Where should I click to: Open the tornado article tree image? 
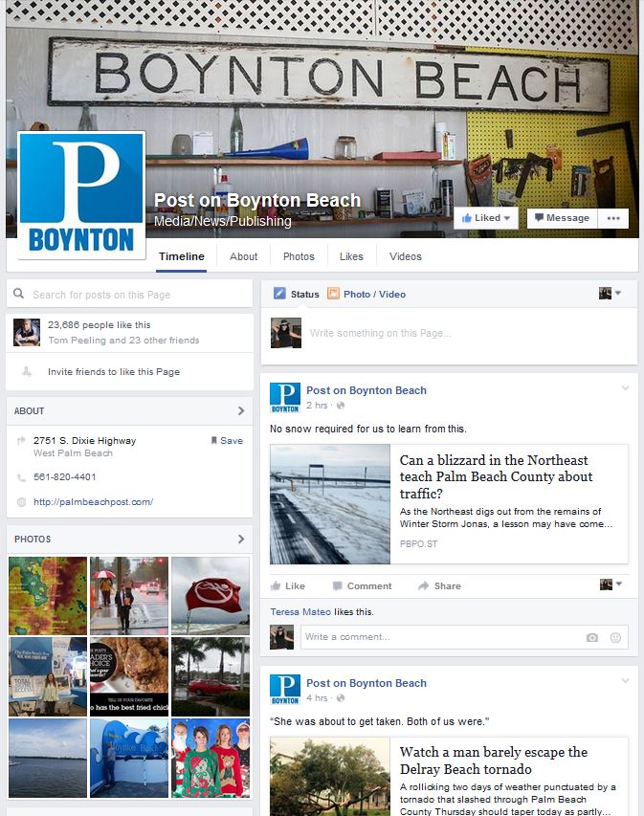pos(329,777)
